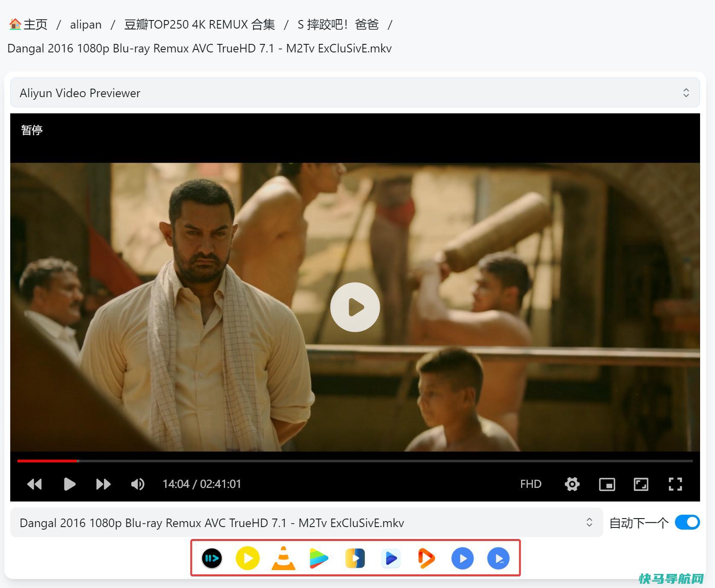Toggle the 自动下一个 switch

[x=687, y=522]
